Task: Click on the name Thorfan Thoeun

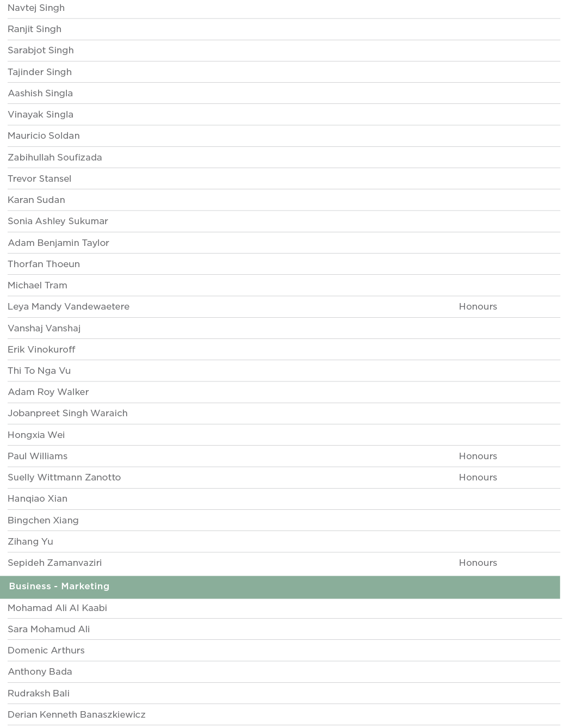Action: [44, 264]
